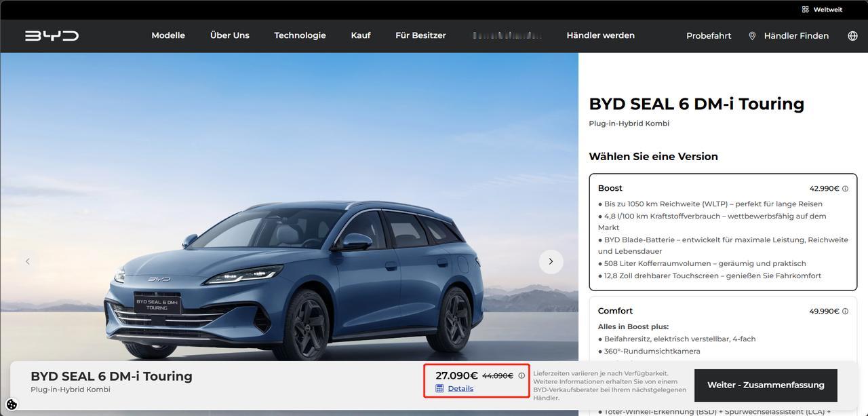
Task: Click the location pin beside Händler Finden
Action: point(752,36)
